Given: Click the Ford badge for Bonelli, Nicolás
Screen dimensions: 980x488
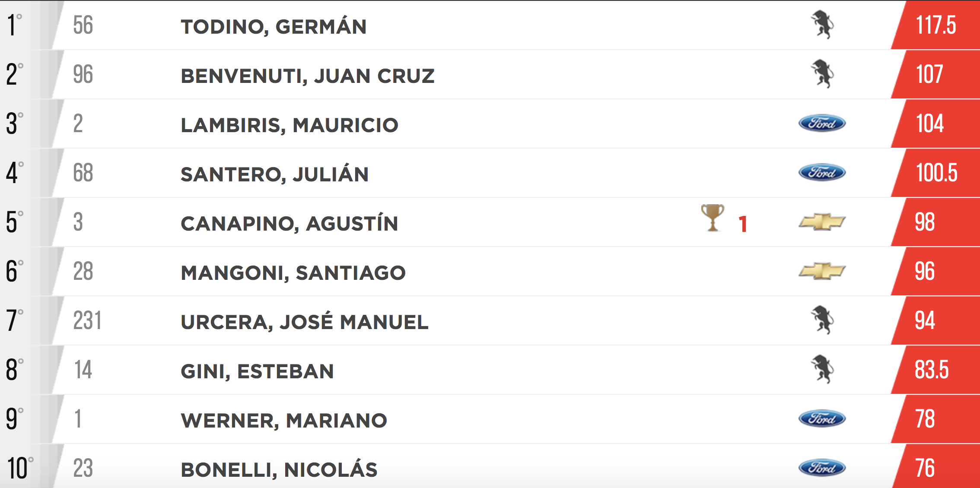Looking at the screenshot, I should [x=822, y=468].
